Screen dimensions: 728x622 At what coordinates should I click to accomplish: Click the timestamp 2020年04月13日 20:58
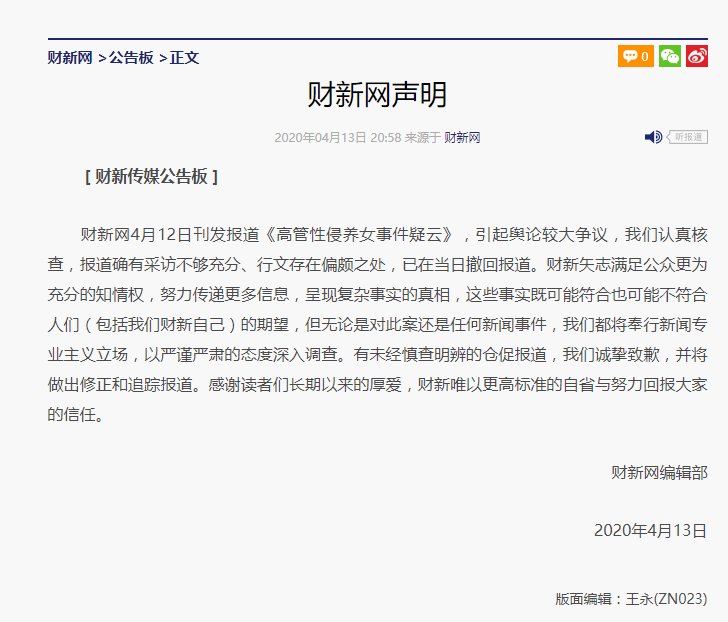pyautogui.click(x=338, y=138)
